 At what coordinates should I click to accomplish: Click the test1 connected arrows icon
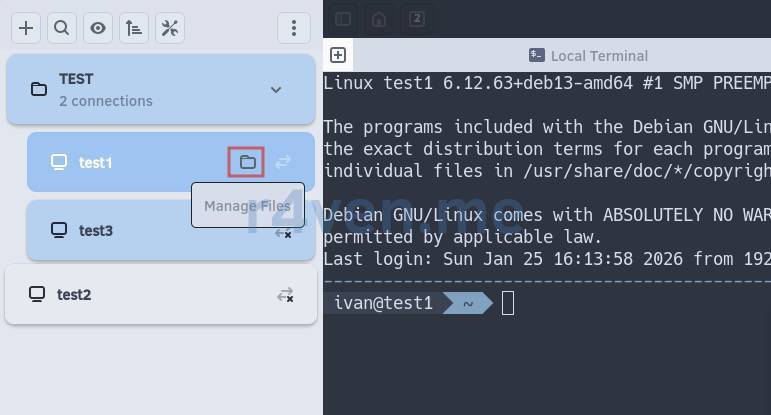(284, 162)
